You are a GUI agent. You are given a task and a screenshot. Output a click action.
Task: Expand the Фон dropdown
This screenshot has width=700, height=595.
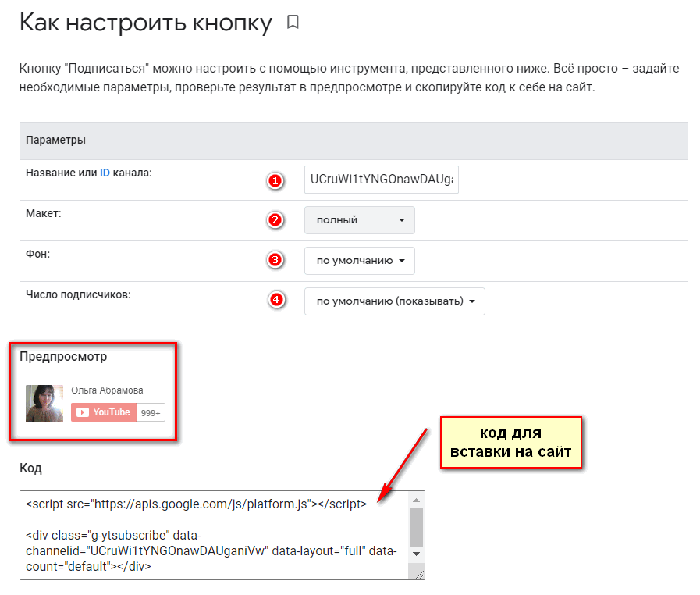[x=359, y=261]
